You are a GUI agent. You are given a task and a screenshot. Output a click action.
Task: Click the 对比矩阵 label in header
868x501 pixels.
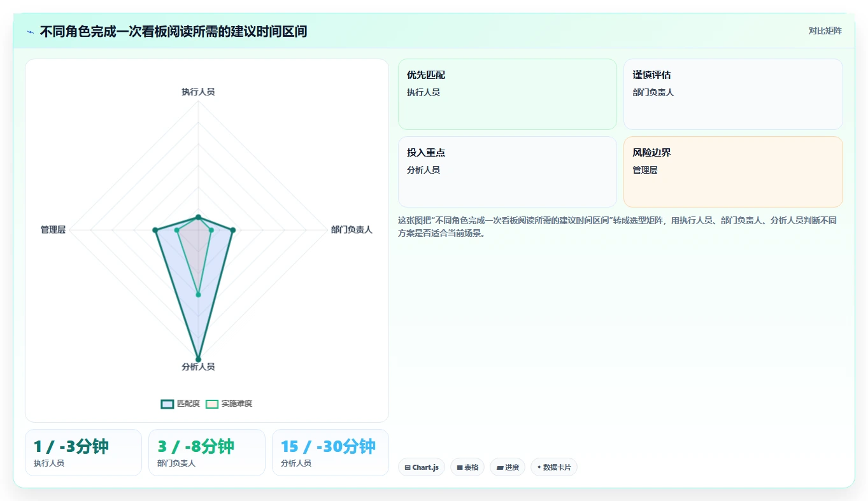pos(825,31)
